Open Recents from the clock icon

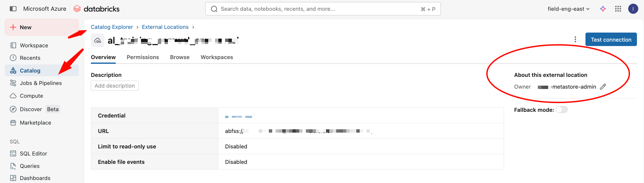pyautogui.click(x=13, y=58)
